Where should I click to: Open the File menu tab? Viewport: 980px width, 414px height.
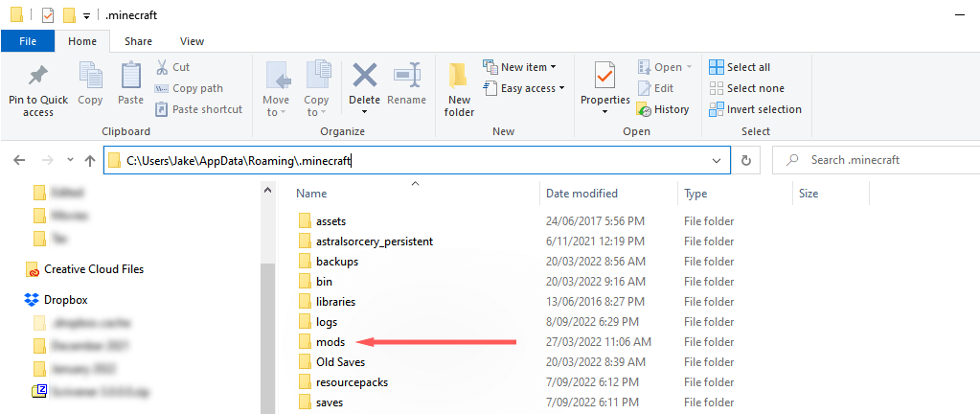[x=28, y=41]
